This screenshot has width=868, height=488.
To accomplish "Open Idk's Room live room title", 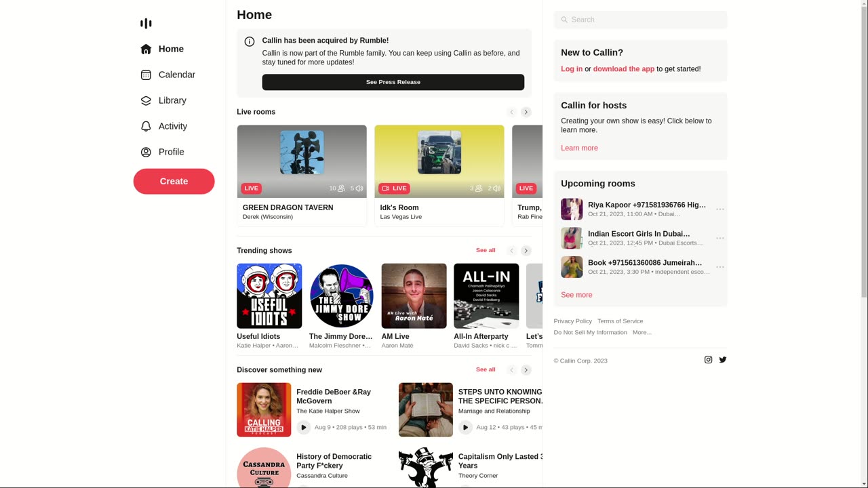I will click(x=399, y=207).
